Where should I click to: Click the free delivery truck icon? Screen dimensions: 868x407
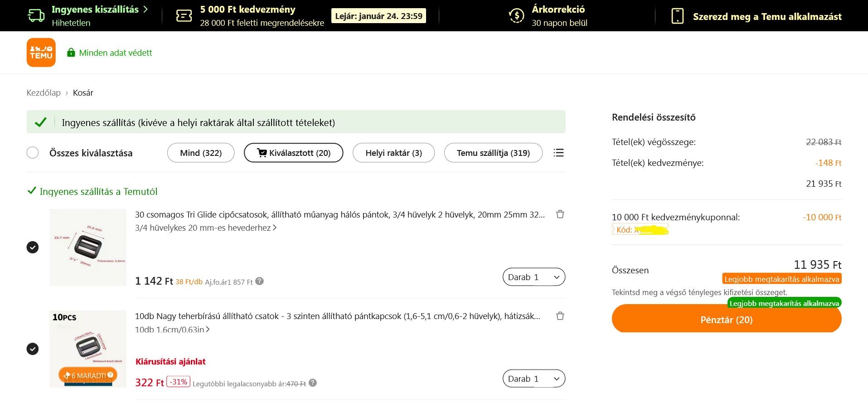[36, 16]
